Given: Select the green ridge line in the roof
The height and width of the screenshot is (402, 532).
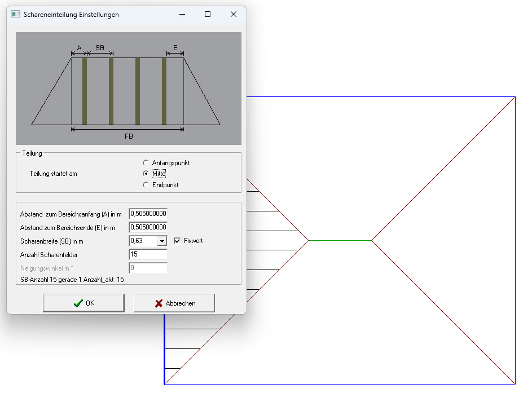Looking at the screenshot, I should (x=340, y=241).
